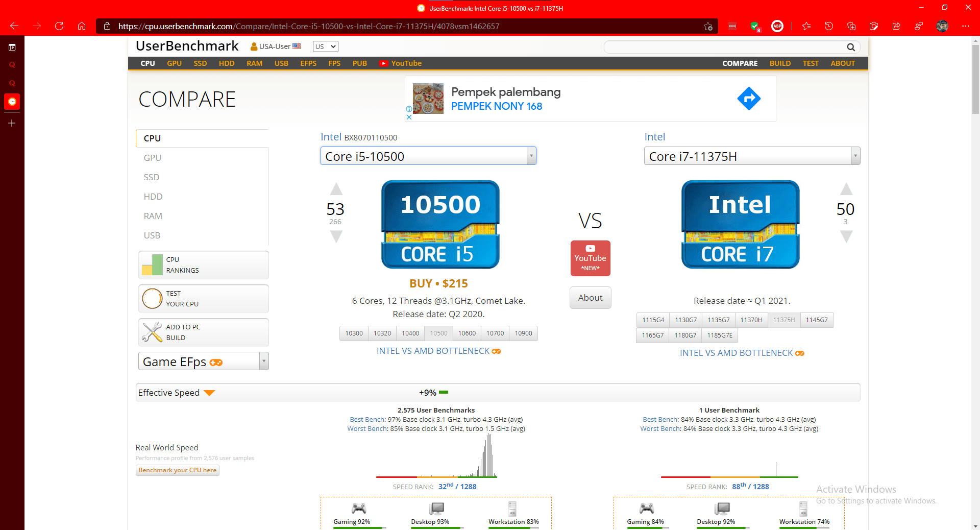Click the UserBenchmark logo
The width and height of the screenshot is (980, 530).
[x=187, y=46]
